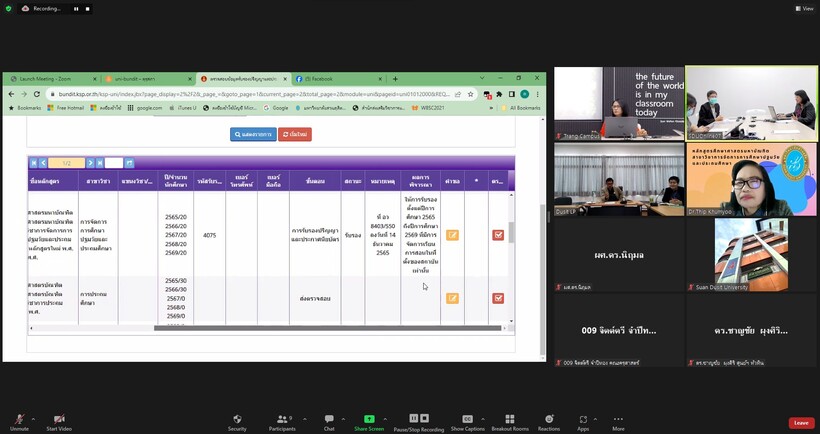Click the orange edit icon in ส่งตรวจสอบ row
The image size is (820, 434).
pyautogui.click(x=452, y=298)
